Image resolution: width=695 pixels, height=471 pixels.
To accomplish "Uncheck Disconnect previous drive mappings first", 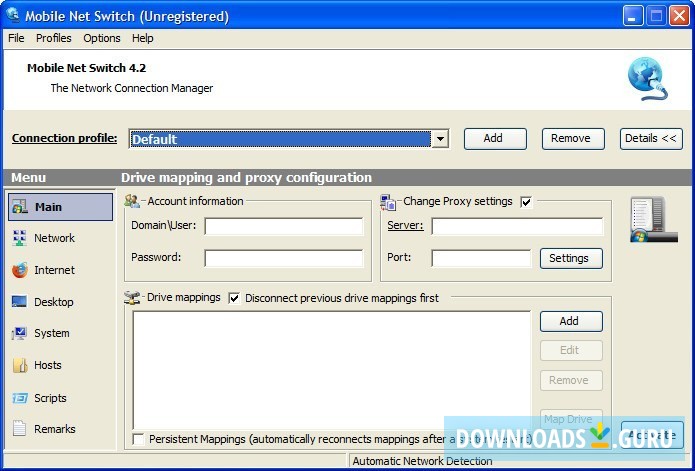I will 234,298.
